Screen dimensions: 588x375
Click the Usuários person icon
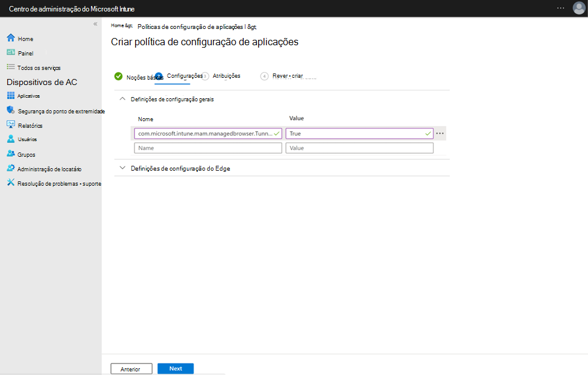[x=11, y=139]
